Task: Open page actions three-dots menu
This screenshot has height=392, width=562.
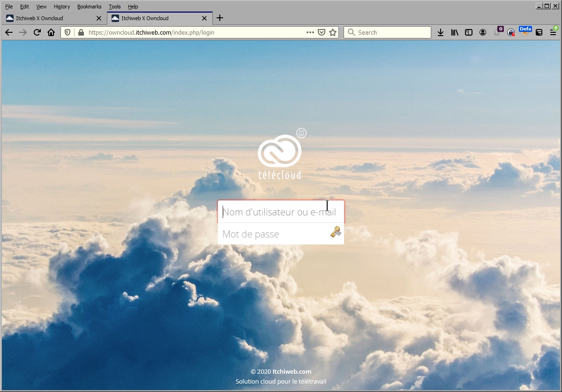Action: [x=310, y=33]
